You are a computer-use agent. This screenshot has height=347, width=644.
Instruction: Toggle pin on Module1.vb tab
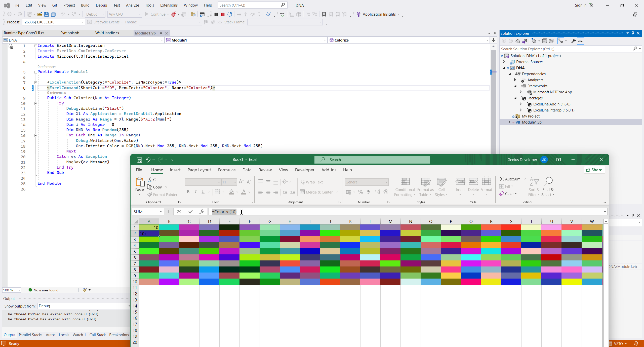tap(160, 33)
